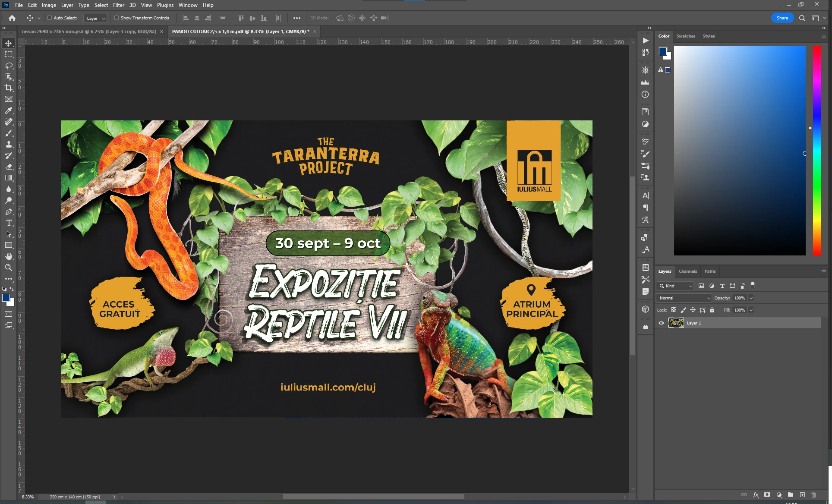The width and height of the screenshot is (832, 504).
Task: Select the Crop tool
Action: (x=9, y=88)
